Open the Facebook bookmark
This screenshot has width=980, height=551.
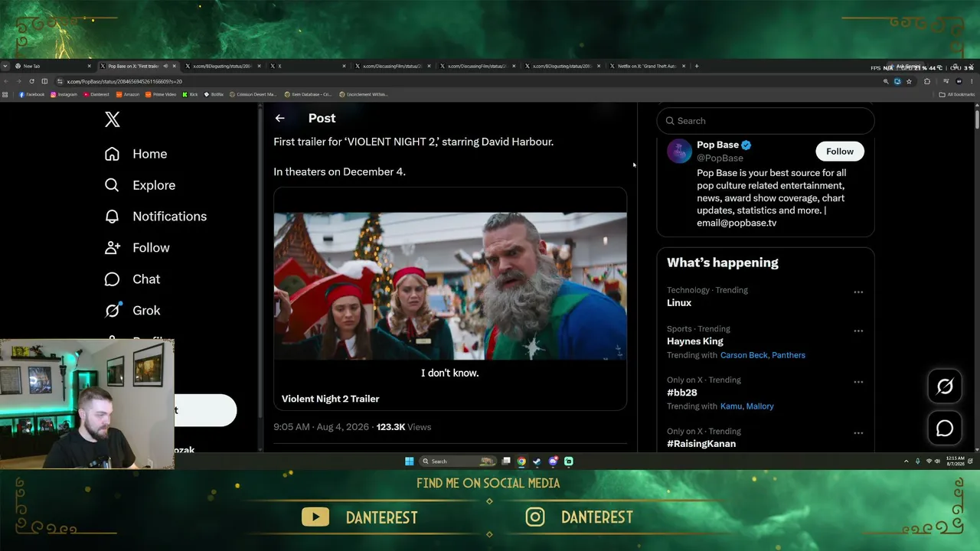pyautogui.click(x=31, y=95)
